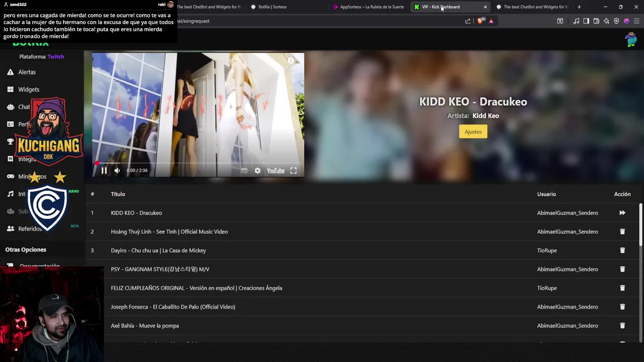Click the video progress bar
The width and height of the screenshot is (644, 362).
(198, 163)
